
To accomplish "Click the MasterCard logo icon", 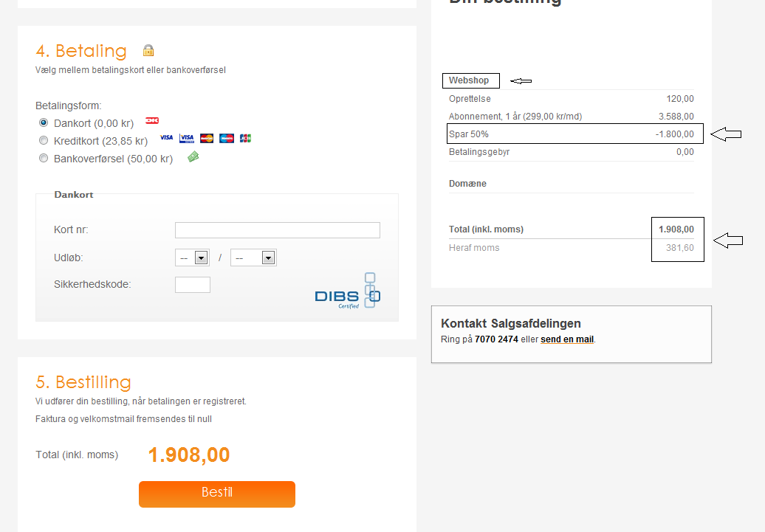I will (207, 138).
